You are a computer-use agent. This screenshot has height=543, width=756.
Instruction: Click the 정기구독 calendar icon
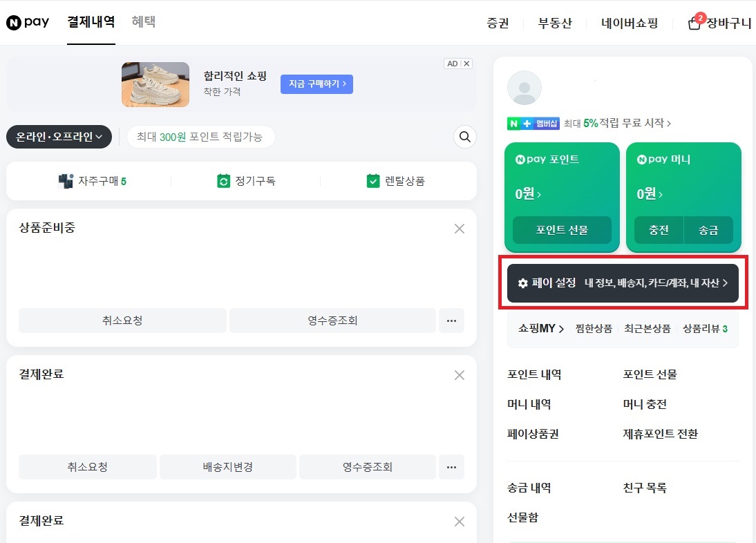coord(223,181)
